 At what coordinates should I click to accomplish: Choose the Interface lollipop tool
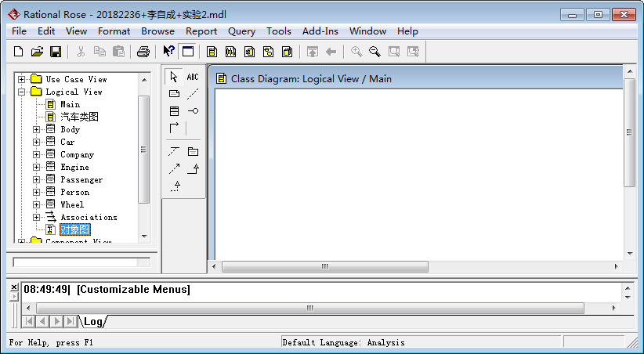point(193,111)
